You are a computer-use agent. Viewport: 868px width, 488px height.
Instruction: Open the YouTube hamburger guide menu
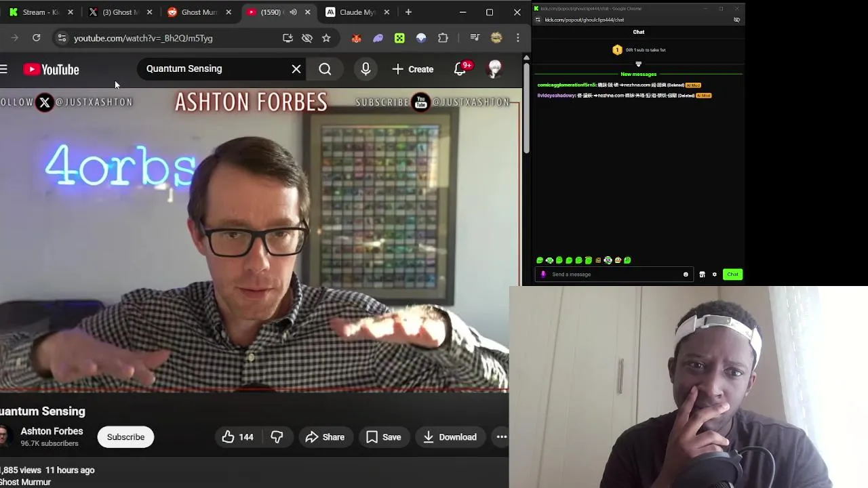[x=3, y=69]
